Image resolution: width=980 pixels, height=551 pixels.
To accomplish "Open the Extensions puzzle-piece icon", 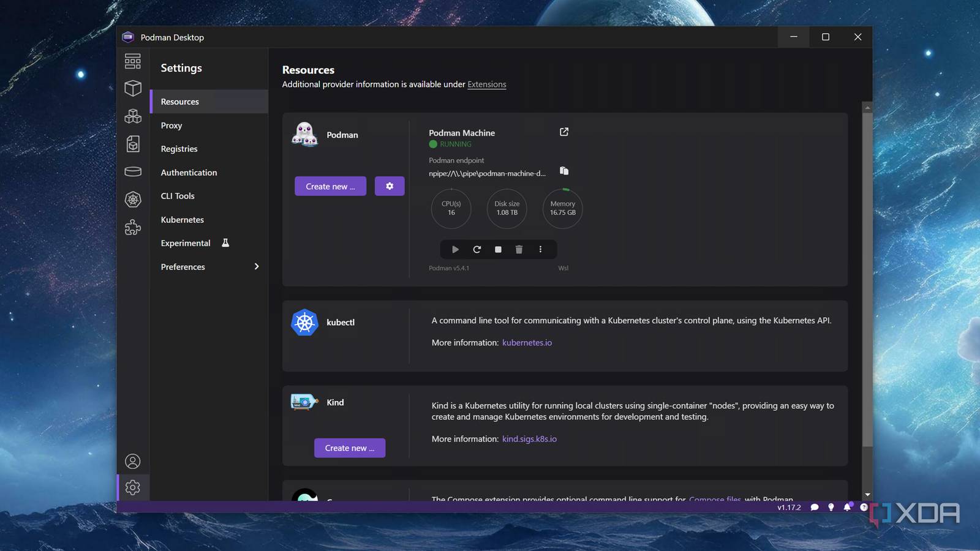I will click(x=133, y=227).
